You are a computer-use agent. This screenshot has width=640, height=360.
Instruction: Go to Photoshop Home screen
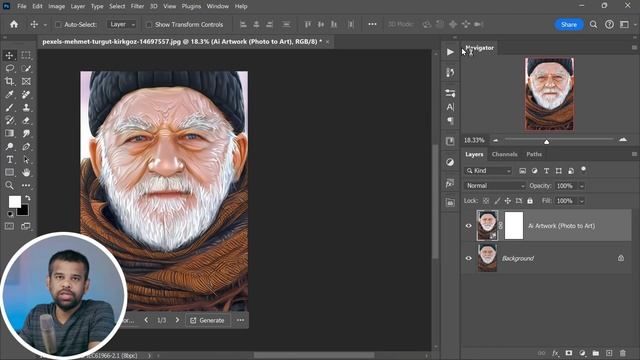click(14, 24)
